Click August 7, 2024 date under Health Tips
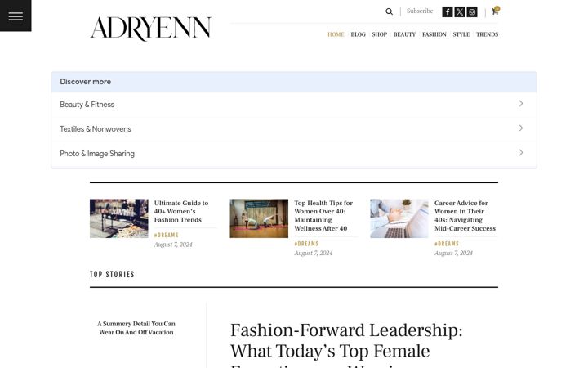The height and width of the screenshot is (368, 588). pyautogui.click(x=313, y=253)
